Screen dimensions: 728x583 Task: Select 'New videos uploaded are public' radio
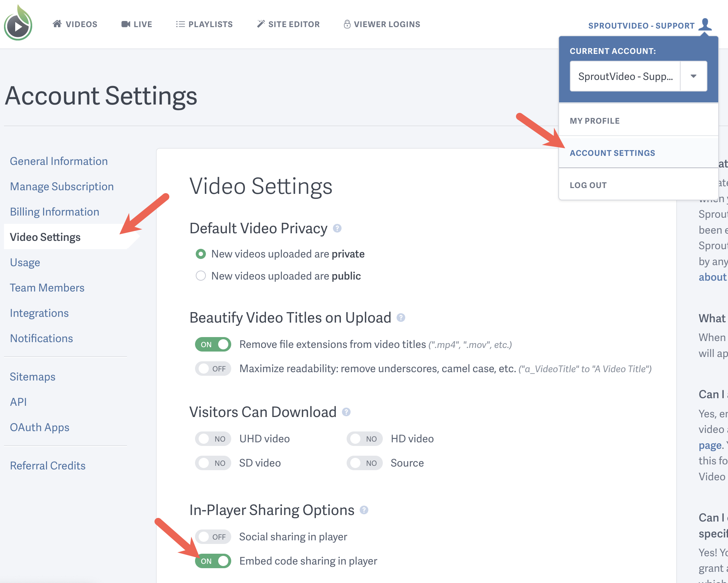(201, 276)
